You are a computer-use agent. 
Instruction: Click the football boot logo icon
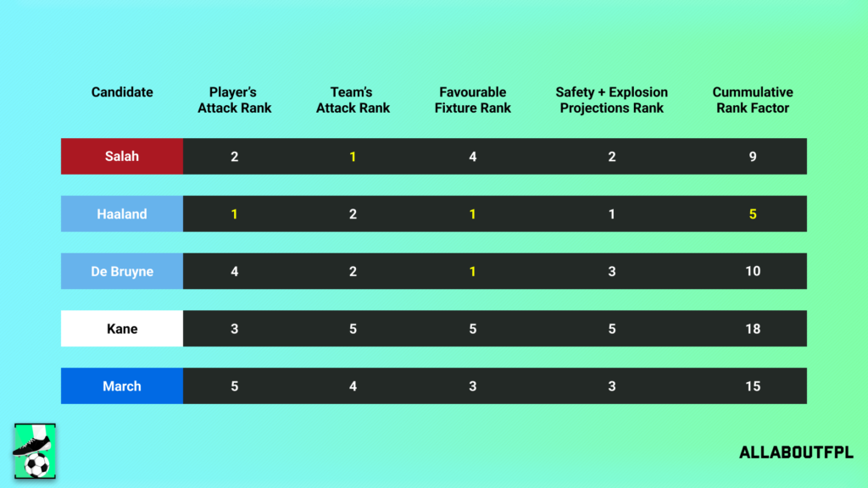click(x=35, y=451)
